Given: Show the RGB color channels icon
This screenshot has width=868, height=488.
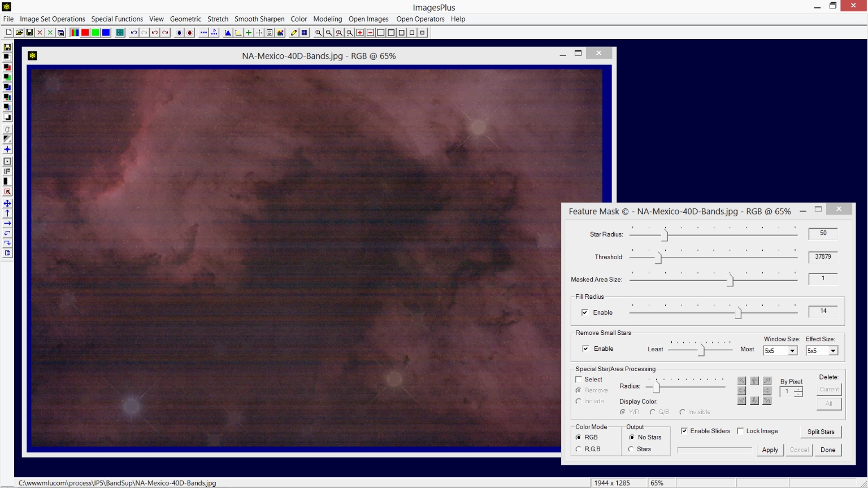Looking at the screenshot, I should [x=75, y=33].
